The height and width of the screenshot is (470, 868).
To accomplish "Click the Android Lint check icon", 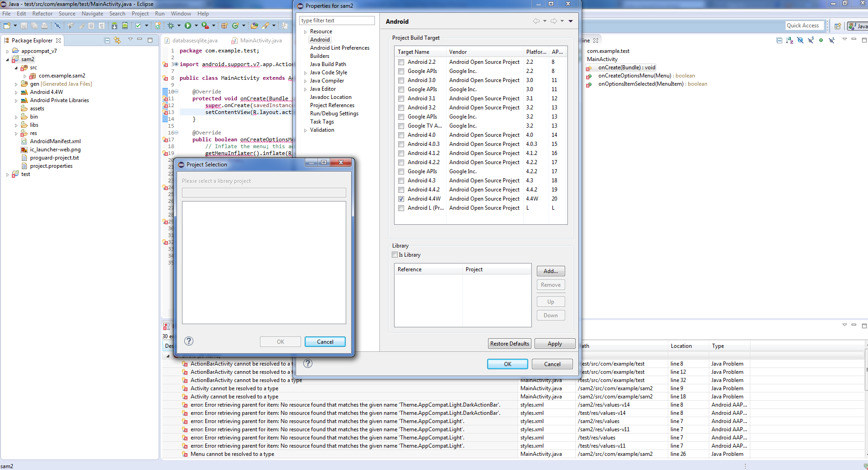I will pos(138,26).
